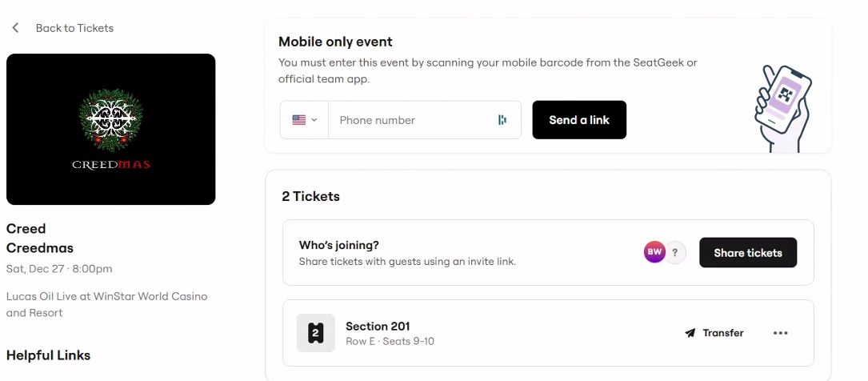The height and width of the screenshot is (381, 868).
Task: Click the Helpful Links heading
Action: point(48,355)
